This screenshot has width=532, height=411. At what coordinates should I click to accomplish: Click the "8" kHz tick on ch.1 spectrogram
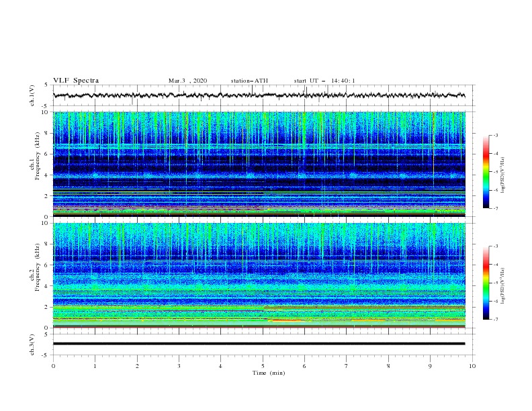(46, 133)
